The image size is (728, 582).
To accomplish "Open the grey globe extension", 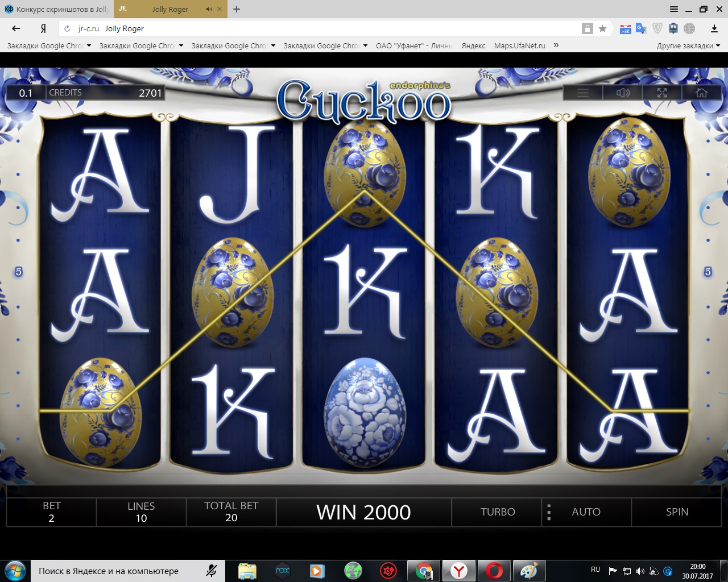I will (689, 28).
